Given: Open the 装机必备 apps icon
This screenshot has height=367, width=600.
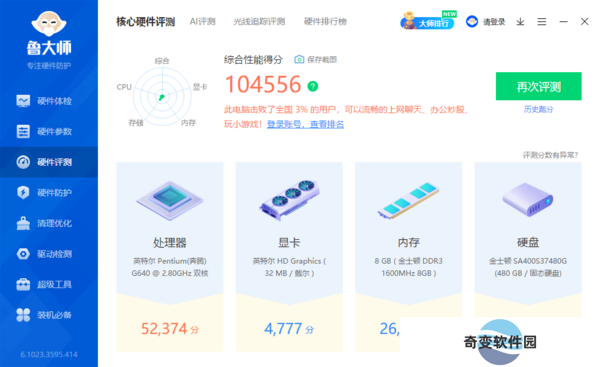Looking at the screenshot, I should click(x=23, y=315).
